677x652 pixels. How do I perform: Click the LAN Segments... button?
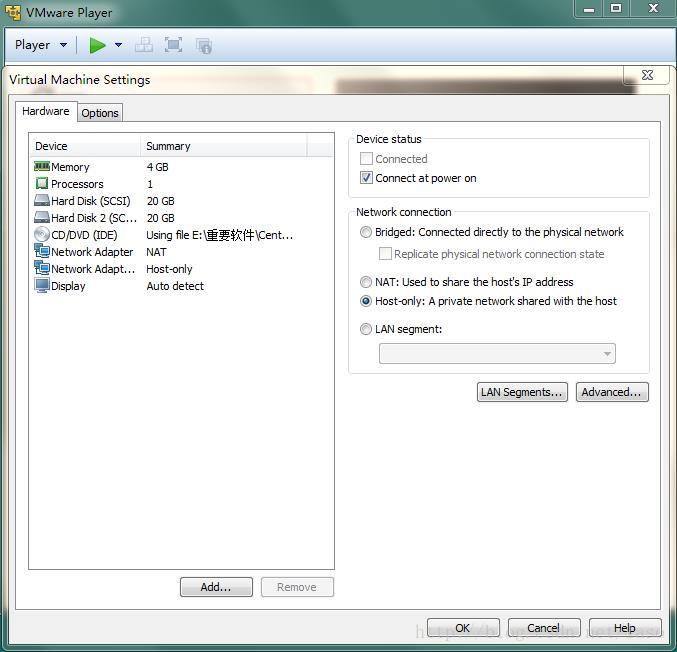522,392
